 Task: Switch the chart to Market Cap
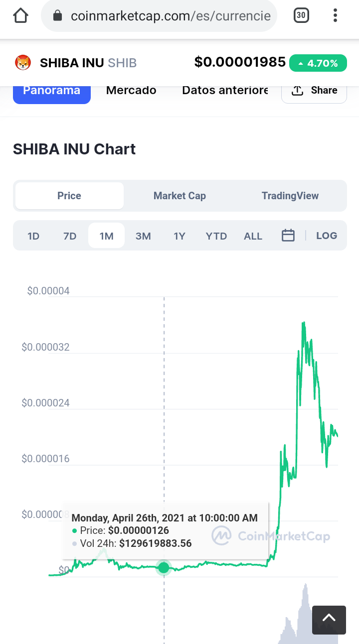coord(179,196)
